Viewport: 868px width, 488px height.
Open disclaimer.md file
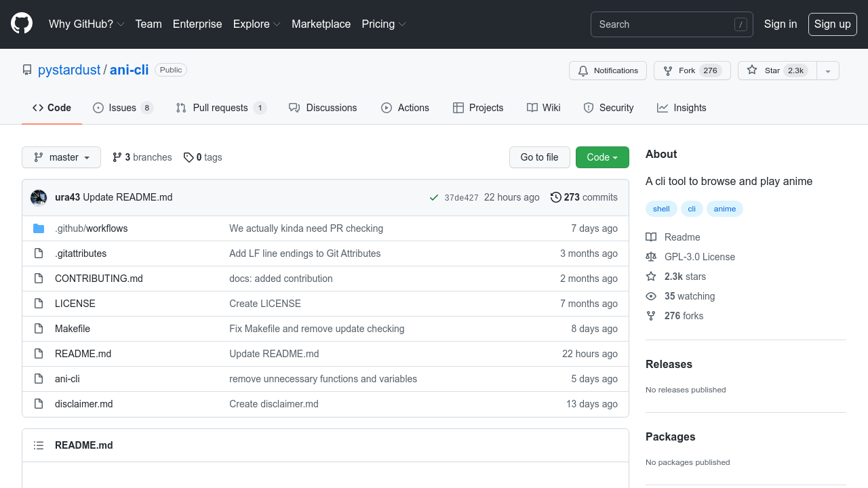(x=84, y=404)
